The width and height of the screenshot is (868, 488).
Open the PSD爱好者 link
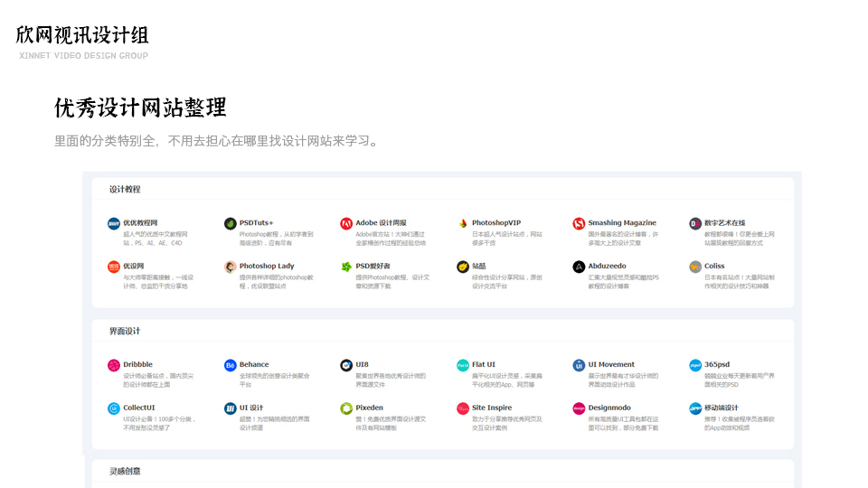[x=373, y=266]
